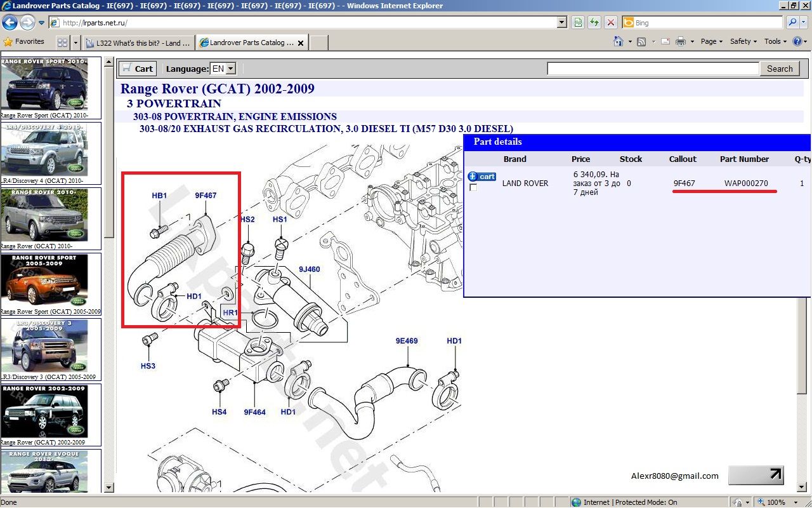
Task: Select the Range Rover Evoque thumbnail
Action: click(44, 471)
